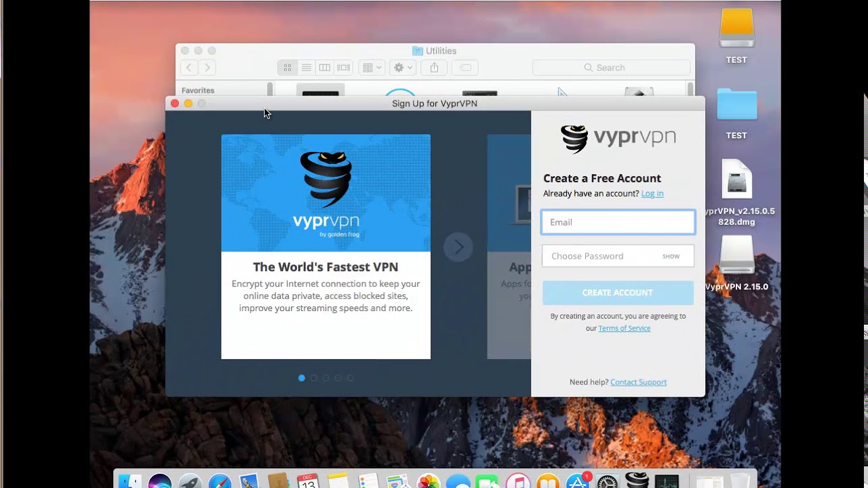This screenshot has width=868, height=488.
Task: Open the Contact Support link
Action: (x=639, y=382)
